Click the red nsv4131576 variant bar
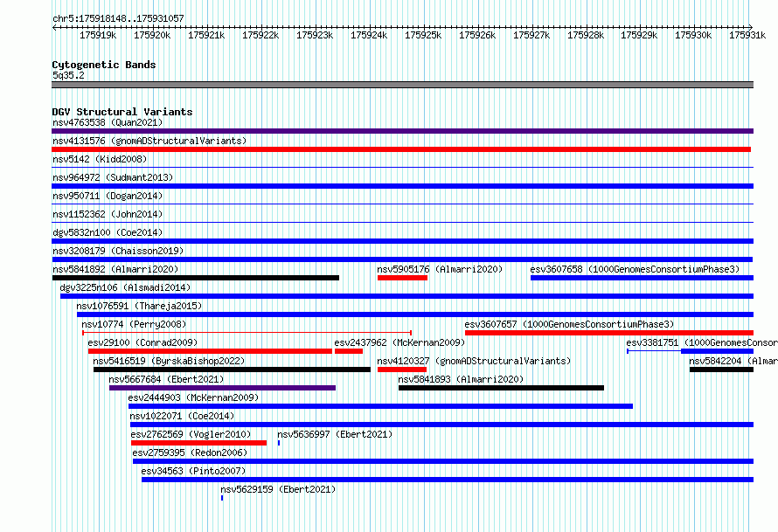The height and width of the screenshot is (532, 778). click(x=401, y=149)
